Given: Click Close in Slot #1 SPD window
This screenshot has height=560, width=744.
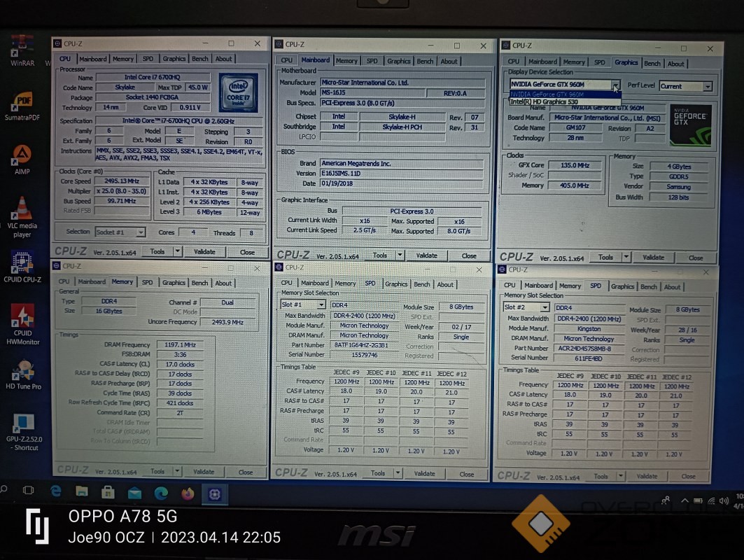Looking at the screenshot, I should (x=466, y=474).
